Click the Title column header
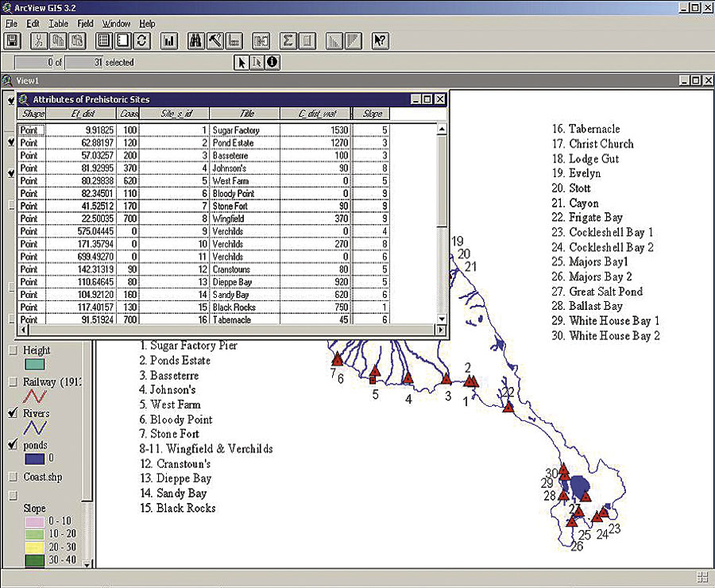This screenshot has height=588, width=715. pos(245,114)
